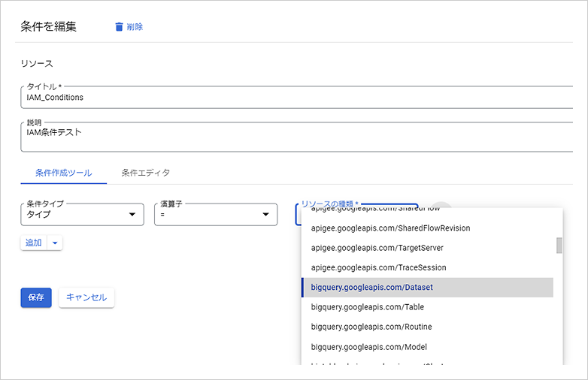Edit the 説明 field with IAM条件テスト
The image size is (588, 380).
pos(296,137)
